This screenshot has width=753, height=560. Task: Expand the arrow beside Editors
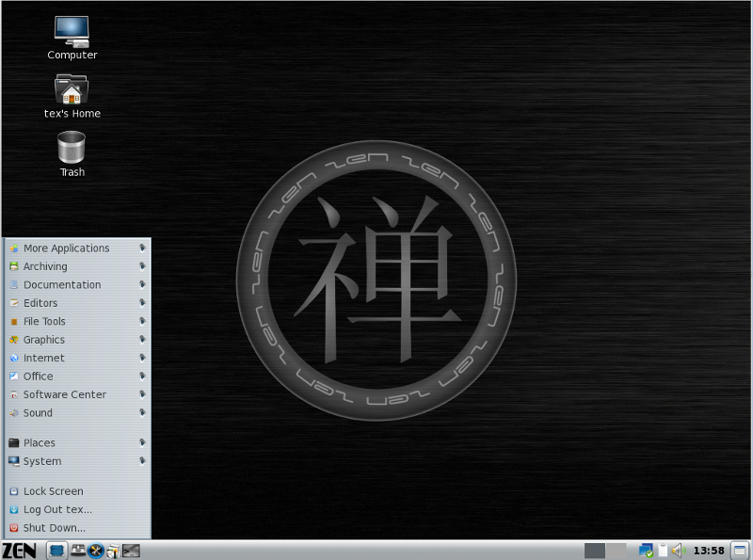pos(143,302)
